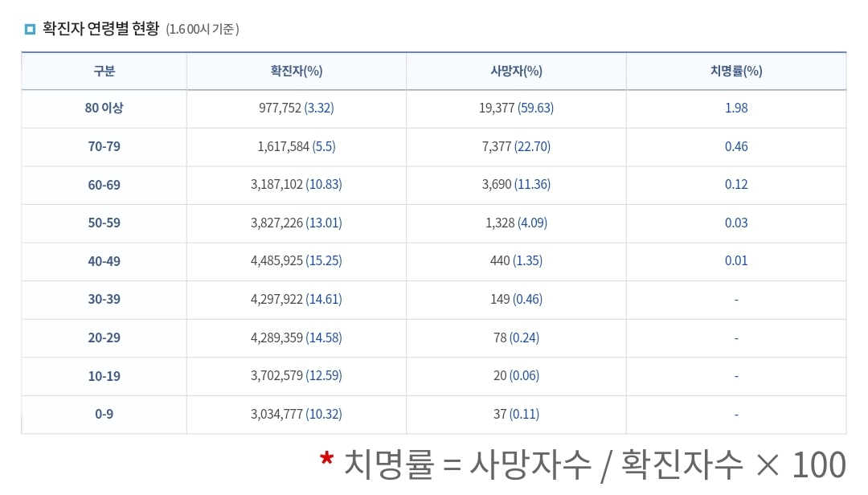Click the deaths value 7,377 (22.70)
Viewport: 868px width, 495px height.
coord(516,147)
